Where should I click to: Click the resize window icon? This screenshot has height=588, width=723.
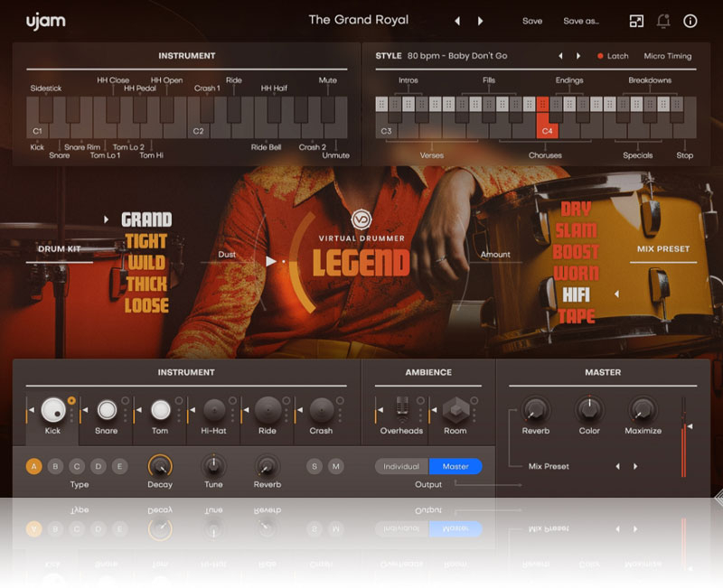[x=636, y=21]
